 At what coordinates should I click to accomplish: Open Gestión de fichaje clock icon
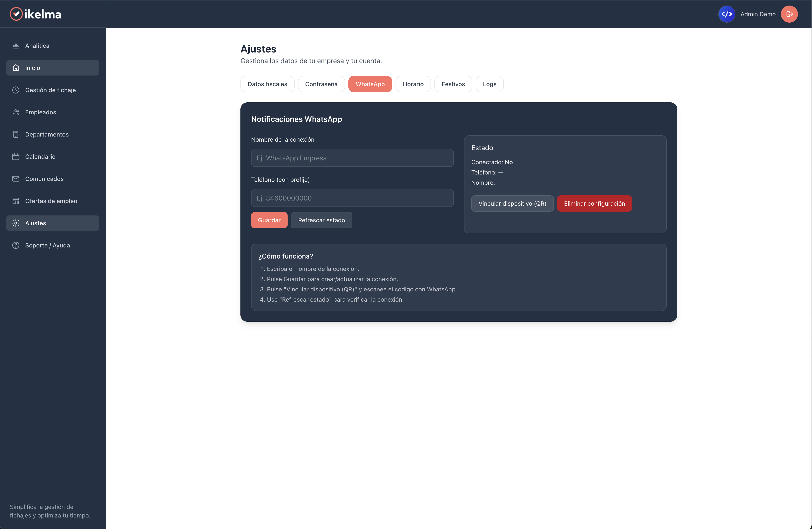(16, 90)
